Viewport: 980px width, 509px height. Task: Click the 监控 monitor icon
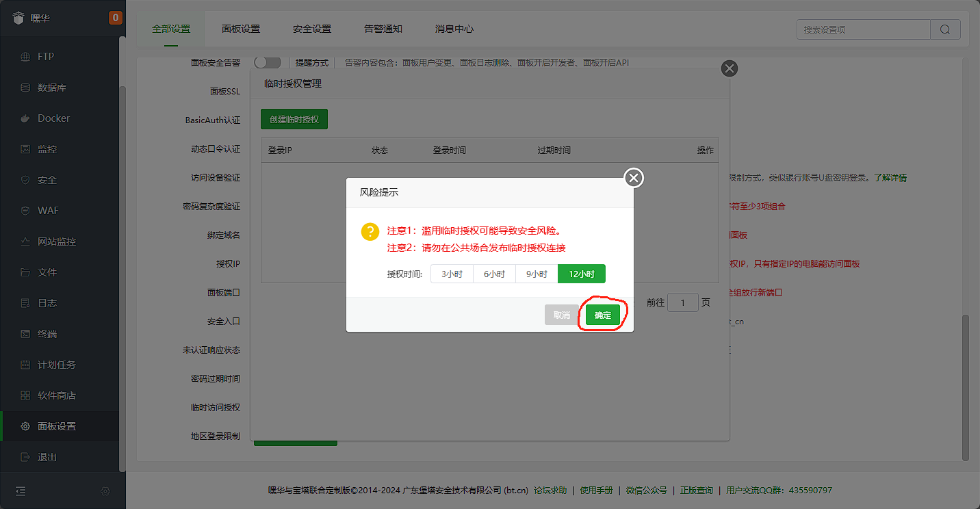(25, 149)
